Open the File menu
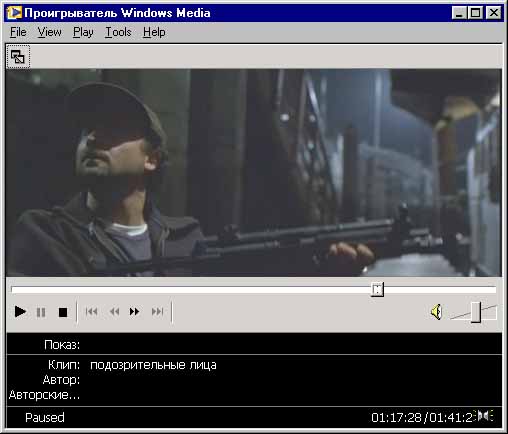508x434 pixels. tap(18, 32)
